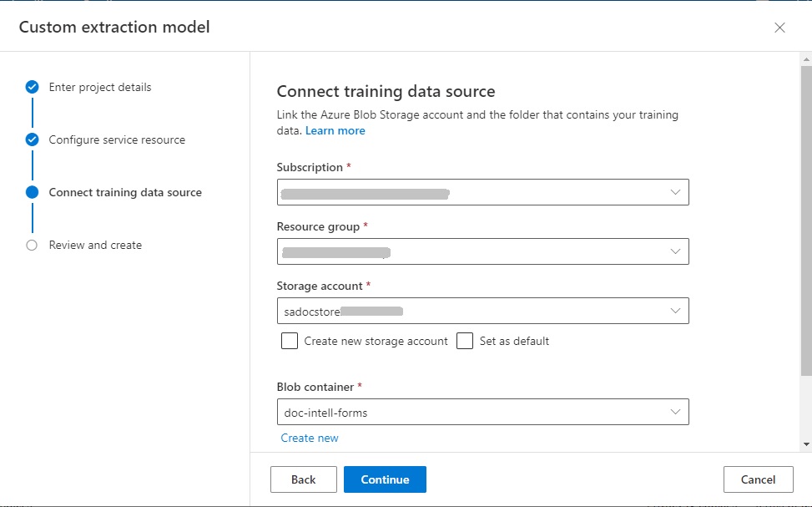Image resolution: width=812 pixels, height=507 pixels.
Task: Expand the Blob container dropdown
Action: point(482,412)
